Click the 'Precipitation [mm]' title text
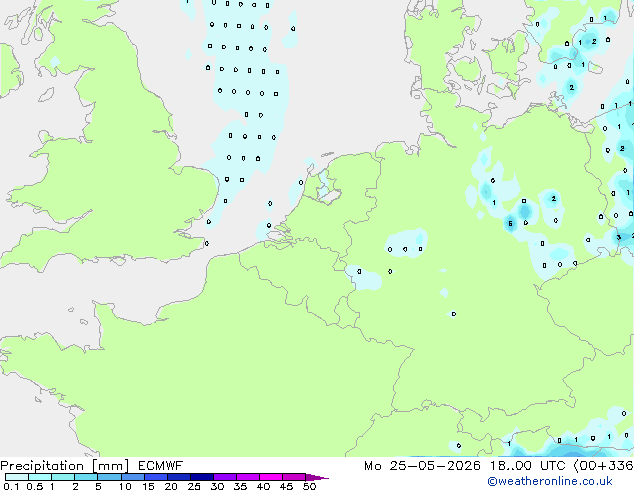Screen dimensions: 634x490 (64, 466)
